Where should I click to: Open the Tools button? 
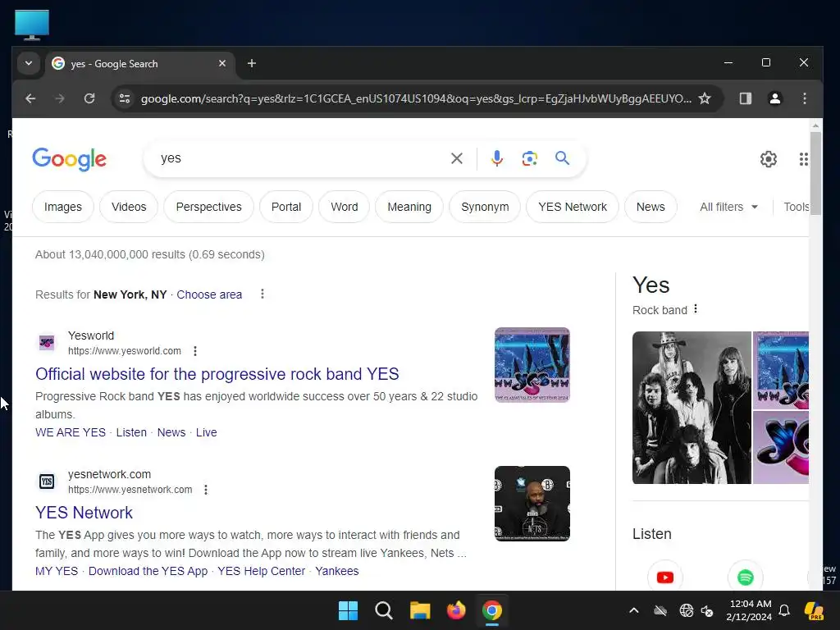tap(796, 207)
